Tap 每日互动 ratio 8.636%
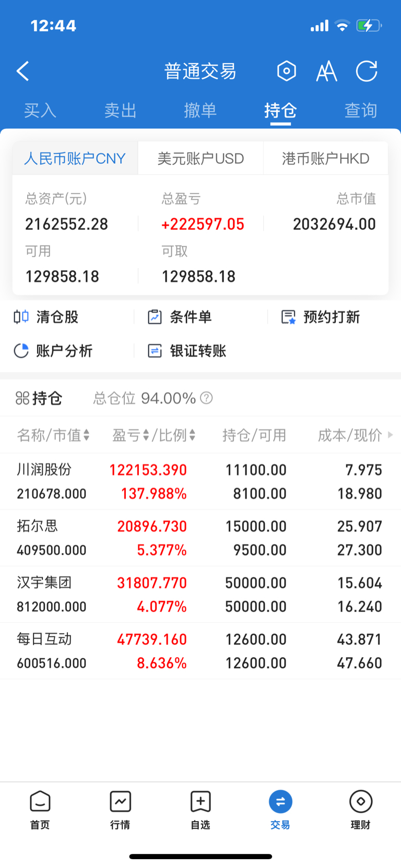401x868 pixels. coord(162,663)
